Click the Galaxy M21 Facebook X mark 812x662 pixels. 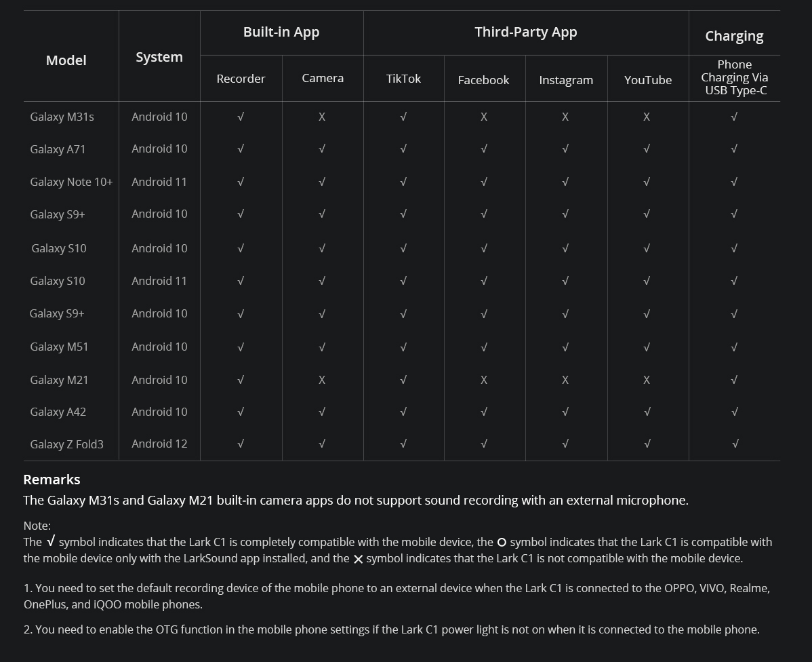484,380
